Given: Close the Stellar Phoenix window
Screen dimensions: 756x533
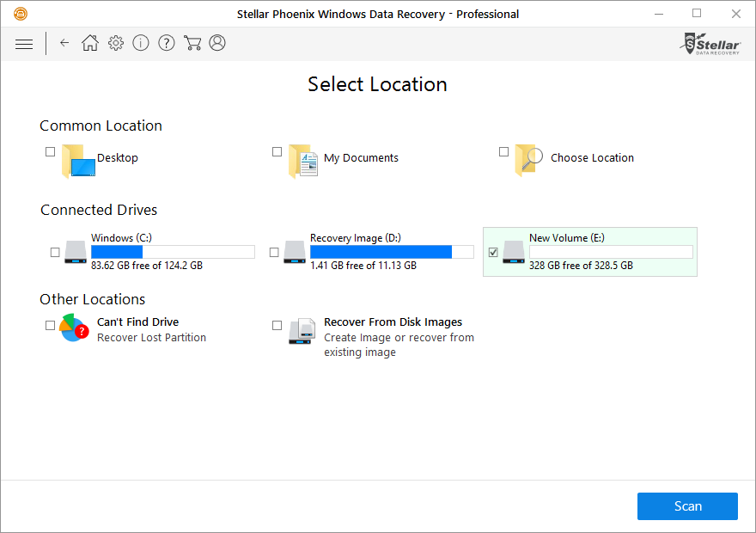Looking at the screenshot, I should tap(735, 14).
